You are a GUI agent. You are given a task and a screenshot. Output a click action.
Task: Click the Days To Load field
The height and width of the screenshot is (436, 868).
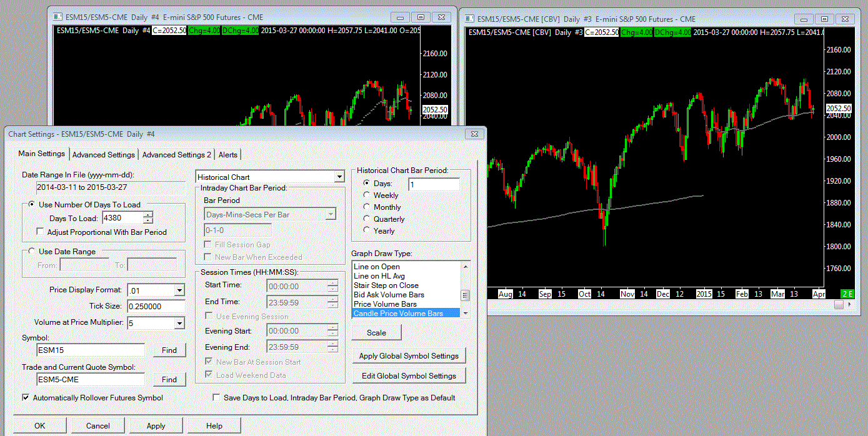pos(122,218)
